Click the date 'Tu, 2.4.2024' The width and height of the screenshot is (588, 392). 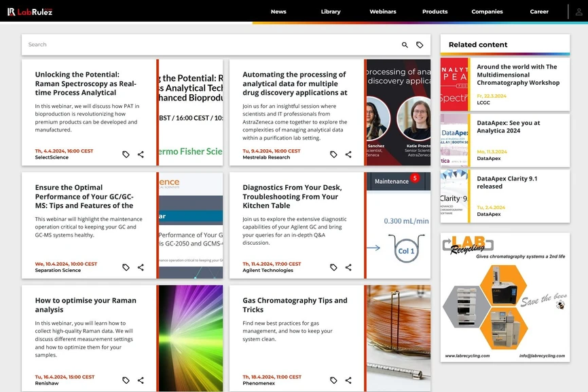(x=491, y=208)
